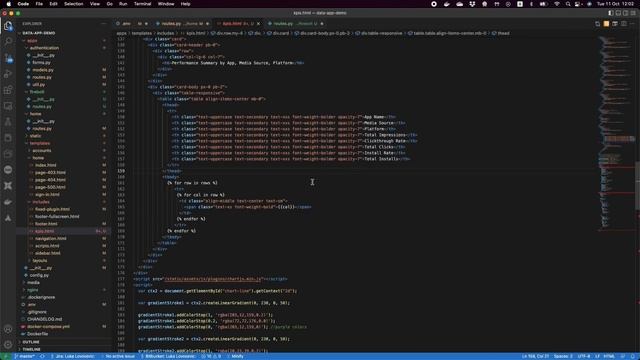The height and width of the screenshot is (360, 640).
Task: Open the Remote Explorer monitor icon
Action: coord(8,106)
